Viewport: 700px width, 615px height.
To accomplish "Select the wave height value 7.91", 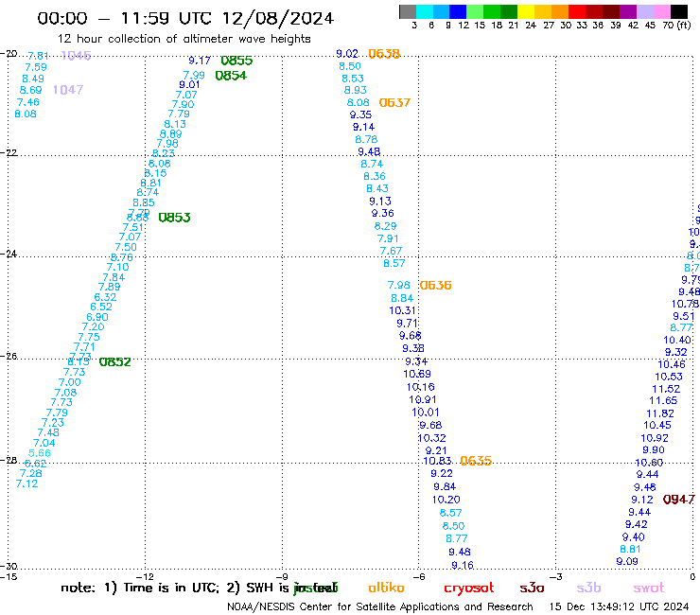I will [x=388, y=239].
